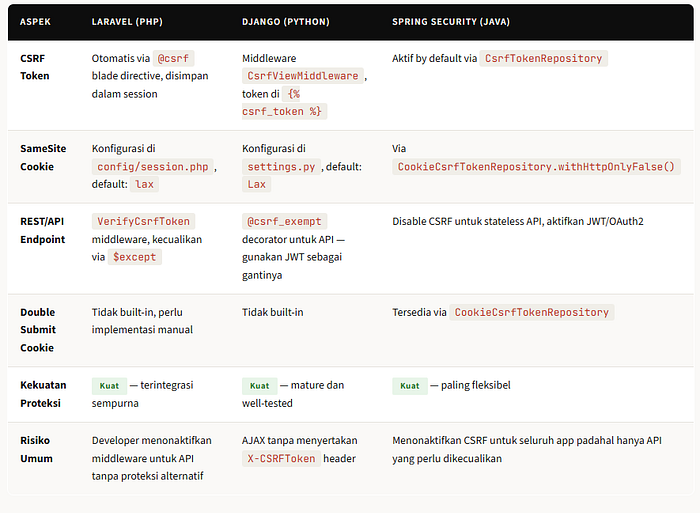Click the ASPEK column header

tap(35, 22)
